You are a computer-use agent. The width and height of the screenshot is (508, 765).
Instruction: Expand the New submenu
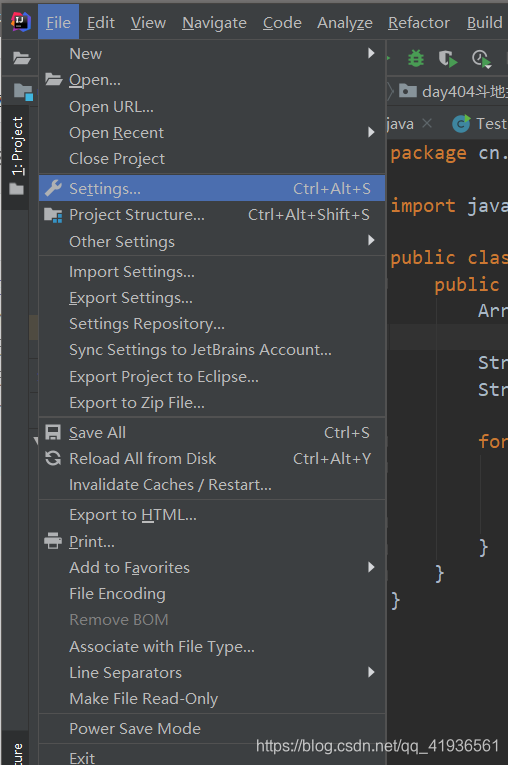(x=212, y=53)
